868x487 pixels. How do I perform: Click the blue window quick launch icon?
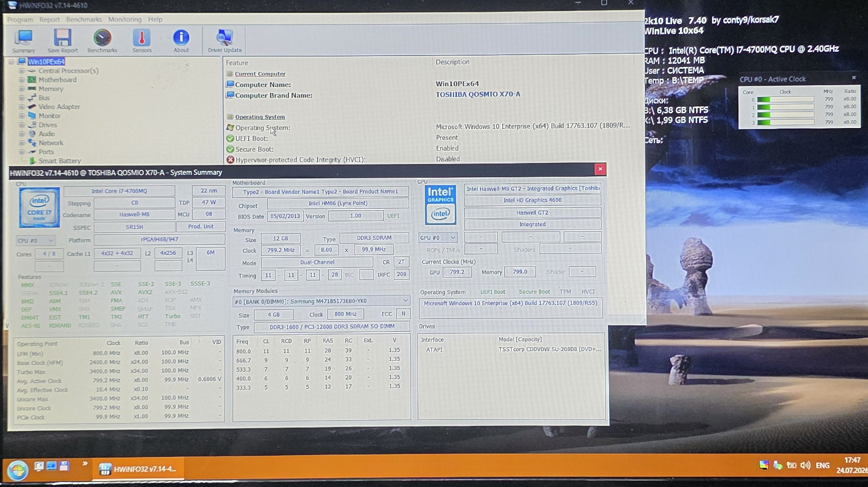(x=51, y=466)
